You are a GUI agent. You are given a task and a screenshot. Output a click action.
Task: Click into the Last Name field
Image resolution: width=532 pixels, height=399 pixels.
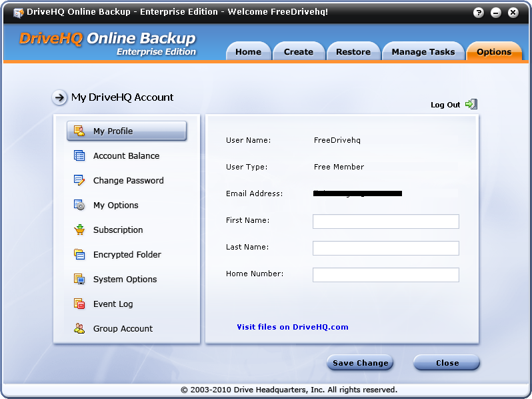coord(385,248)
